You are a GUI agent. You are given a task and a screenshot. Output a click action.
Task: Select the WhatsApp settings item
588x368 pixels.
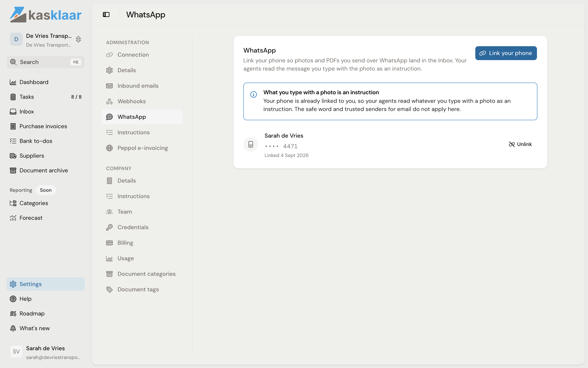142,117
